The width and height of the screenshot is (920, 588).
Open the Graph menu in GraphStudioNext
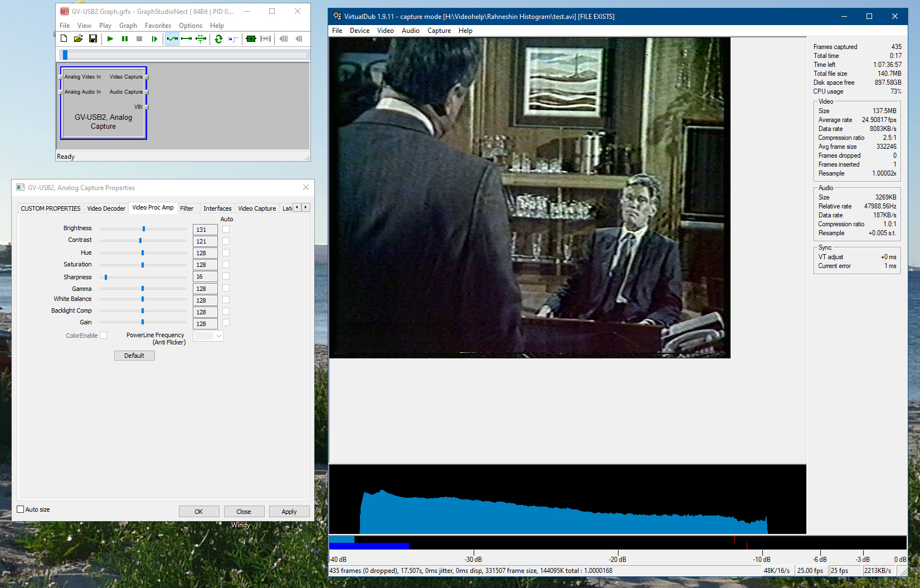[x=128, y=26]
